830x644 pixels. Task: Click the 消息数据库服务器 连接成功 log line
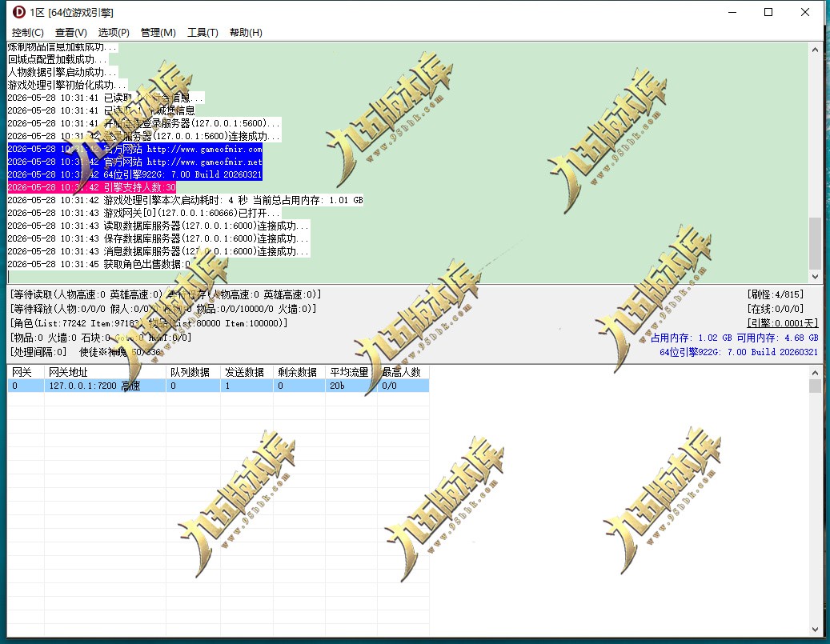158,251
